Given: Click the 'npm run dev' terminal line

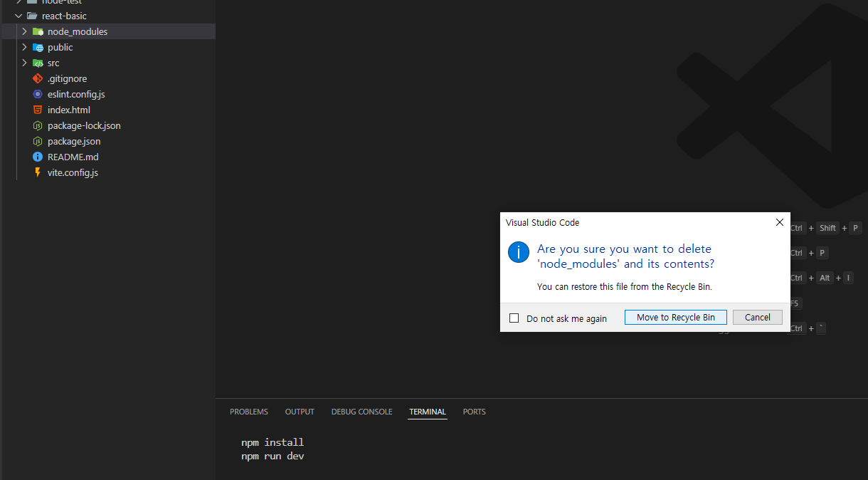Looking at the screenshot, I should coord(272,456).
